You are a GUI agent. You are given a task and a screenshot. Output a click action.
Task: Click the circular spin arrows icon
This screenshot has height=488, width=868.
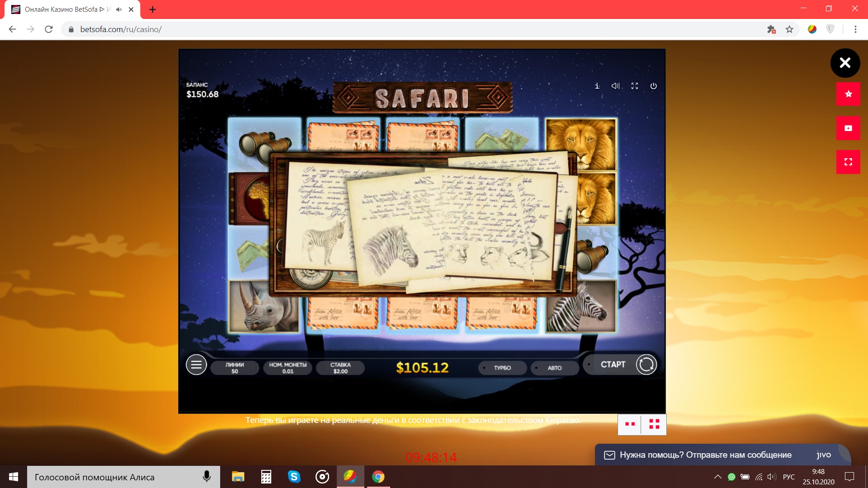pyautogui.click(x=646, y=365)
